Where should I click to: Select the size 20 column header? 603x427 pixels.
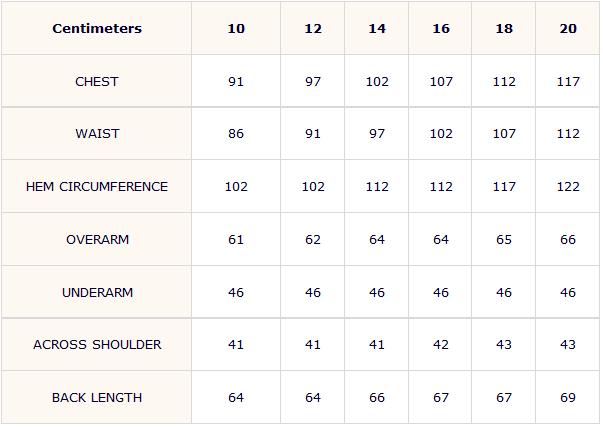tap(568, 28)
